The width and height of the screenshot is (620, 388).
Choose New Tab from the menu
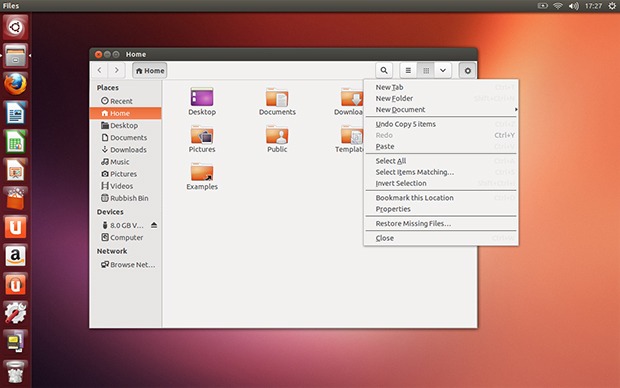(441, 87)
